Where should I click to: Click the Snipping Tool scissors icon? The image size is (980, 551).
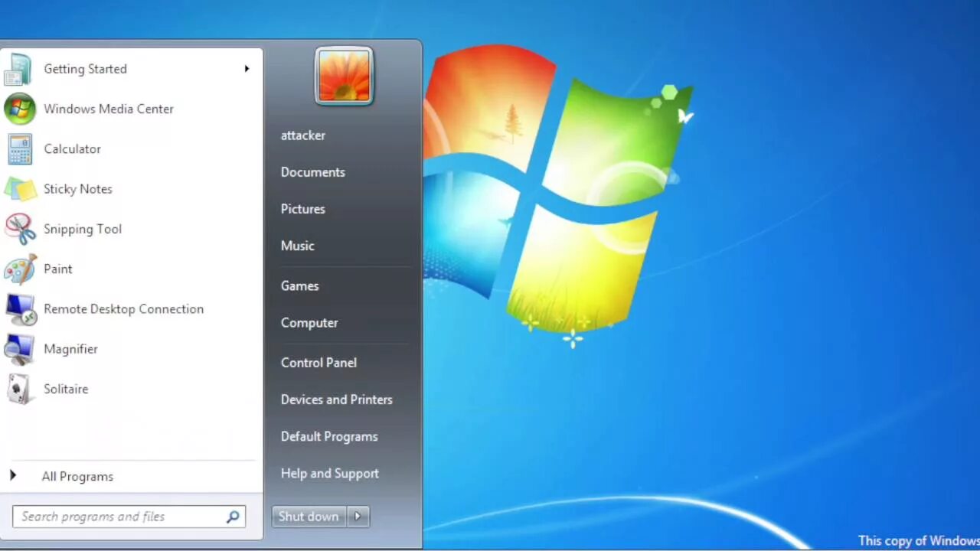click(20, 229)
